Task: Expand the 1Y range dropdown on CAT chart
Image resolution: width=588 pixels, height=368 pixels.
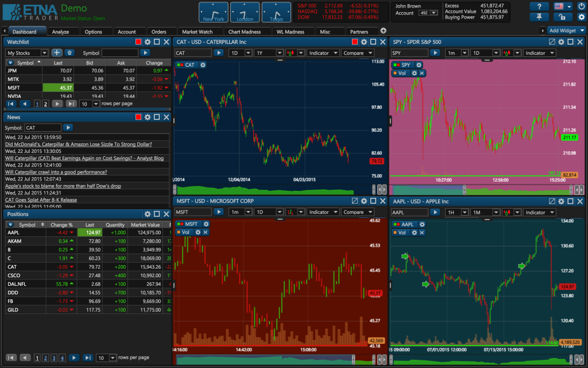Action: [x=280, y=53]
